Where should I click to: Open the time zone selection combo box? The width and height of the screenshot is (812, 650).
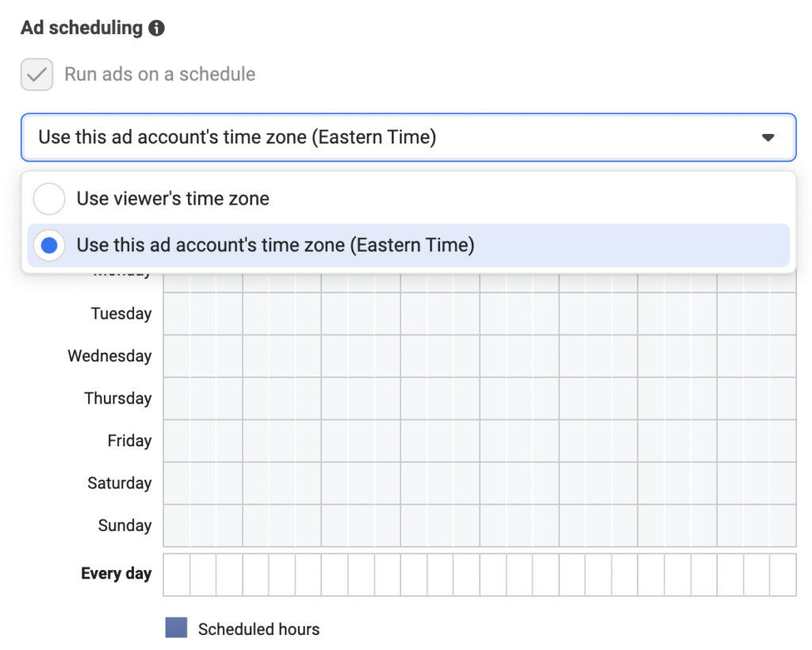click(406, 136)
